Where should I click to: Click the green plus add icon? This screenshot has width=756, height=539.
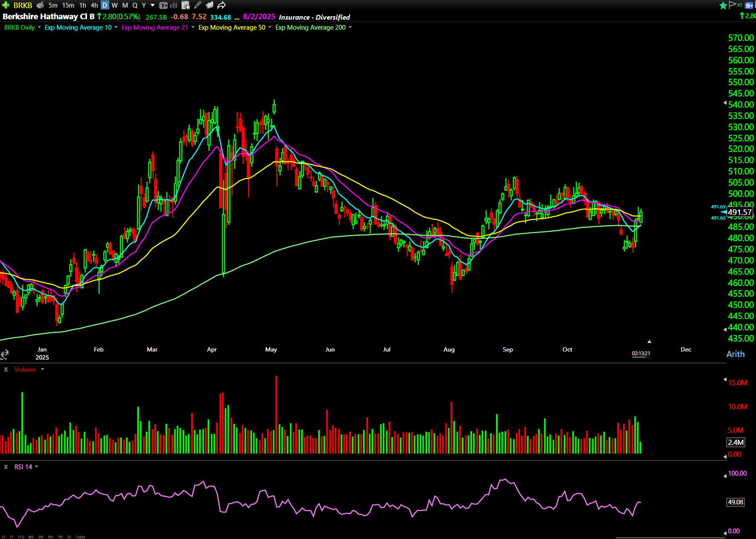coord(6,5)
